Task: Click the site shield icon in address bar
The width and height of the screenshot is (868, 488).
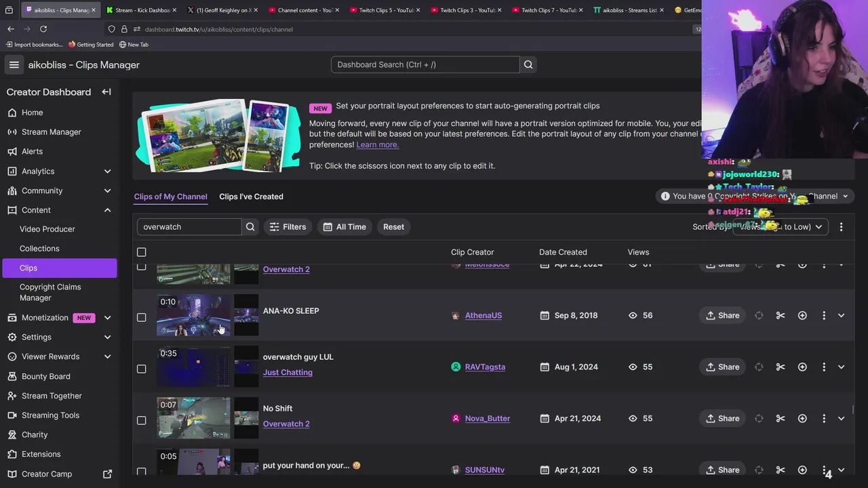Action: [x=111, y=29]
